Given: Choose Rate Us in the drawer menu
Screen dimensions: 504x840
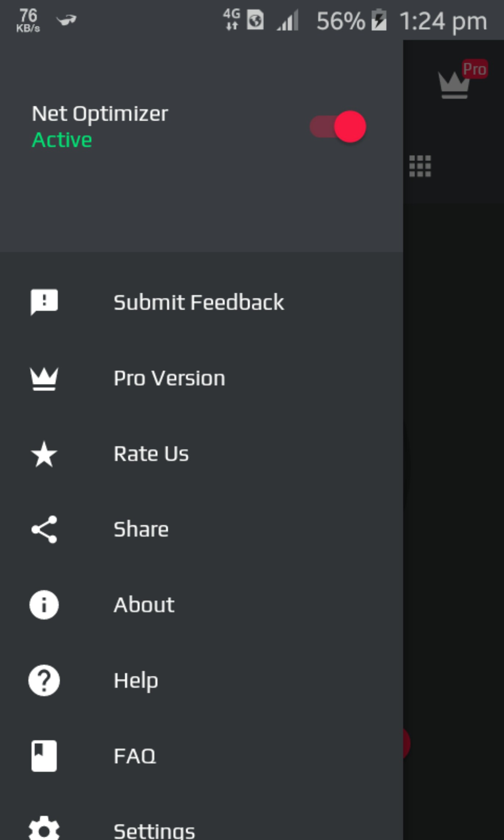Looking at the screenshot, I should point(151,454).
